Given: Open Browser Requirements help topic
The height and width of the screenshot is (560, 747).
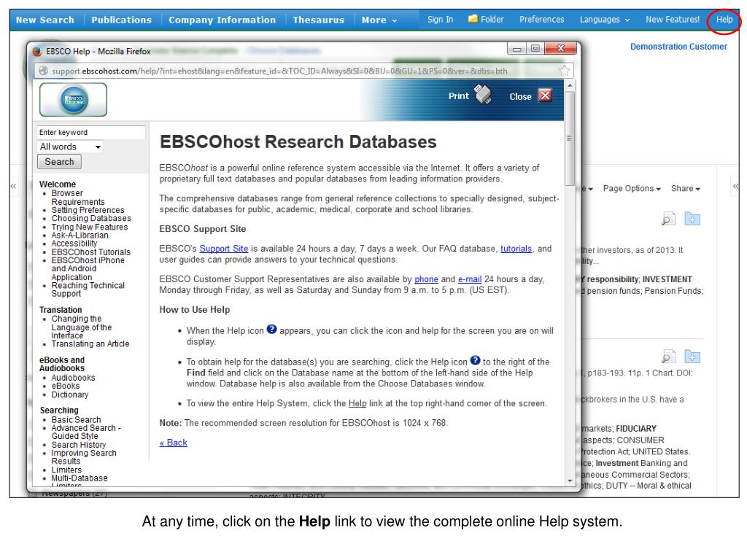Looking at the screenshot, I should point(78,198).
